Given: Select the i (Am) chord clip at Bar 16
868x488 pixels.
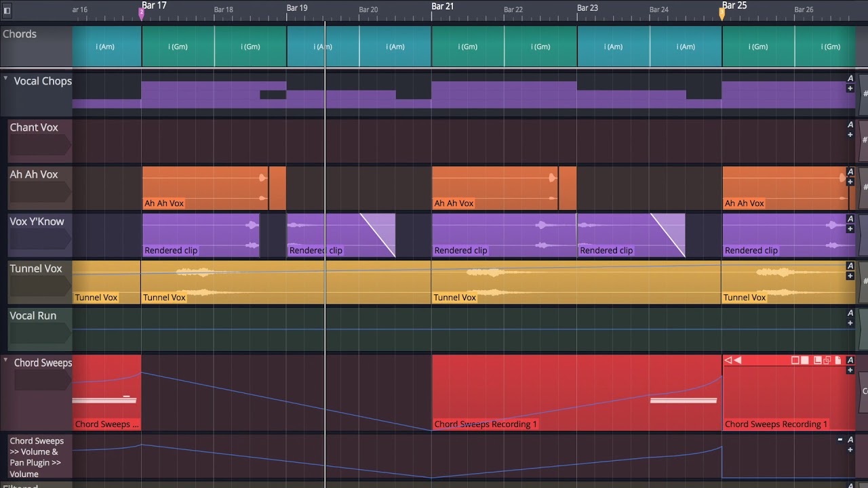Looking at the screenshot, I should coord(106,46).
